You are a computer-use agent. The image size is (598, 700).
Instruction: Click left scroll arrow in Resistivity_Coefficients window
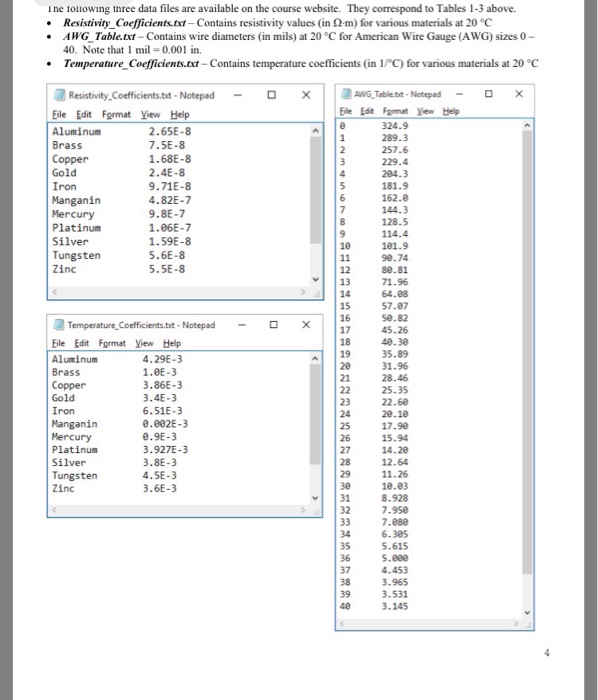coord(54,292)
